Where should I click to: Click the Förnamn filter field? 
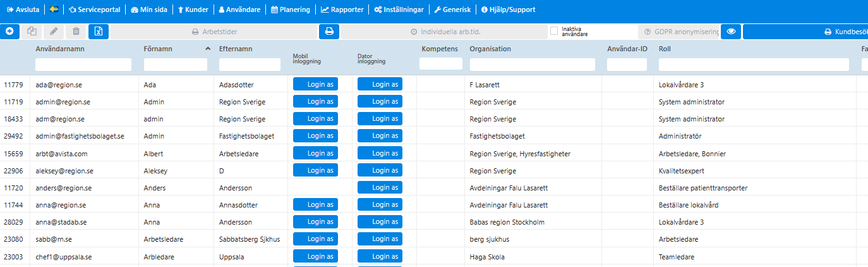[176, 65]
